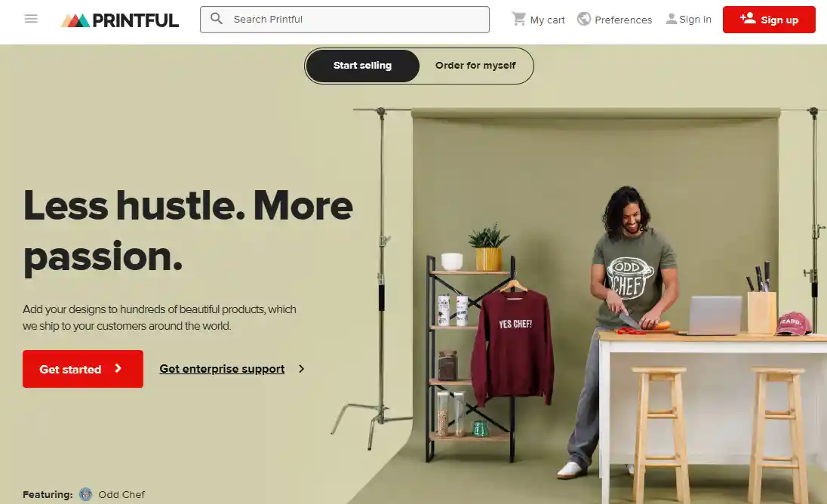This screenshot has width=827, height=504.
Task: Open the shopping cart icon
Action: click(519, 19)
